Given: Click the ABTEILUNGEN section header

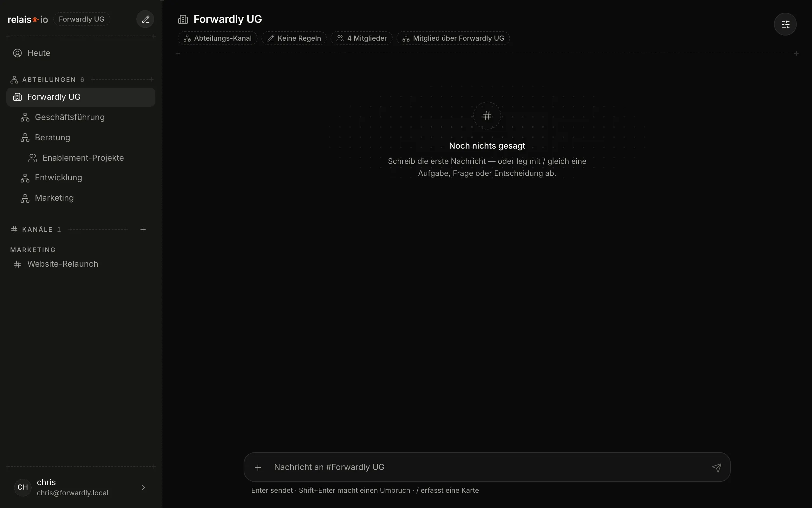Looking at the screenshot, I should 49,80.
